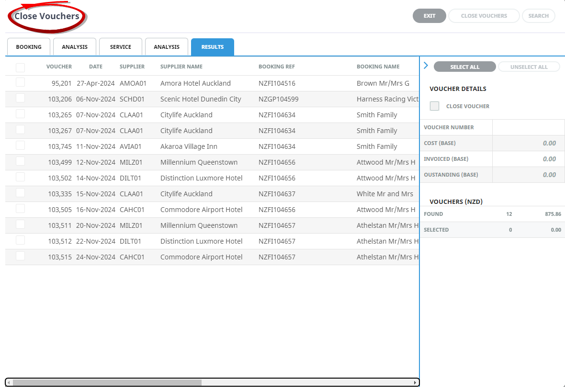Image resolution: width=565 pixels, height=392 pixels.
Task: Click the right scrollbar arrow
Action: 415,382
